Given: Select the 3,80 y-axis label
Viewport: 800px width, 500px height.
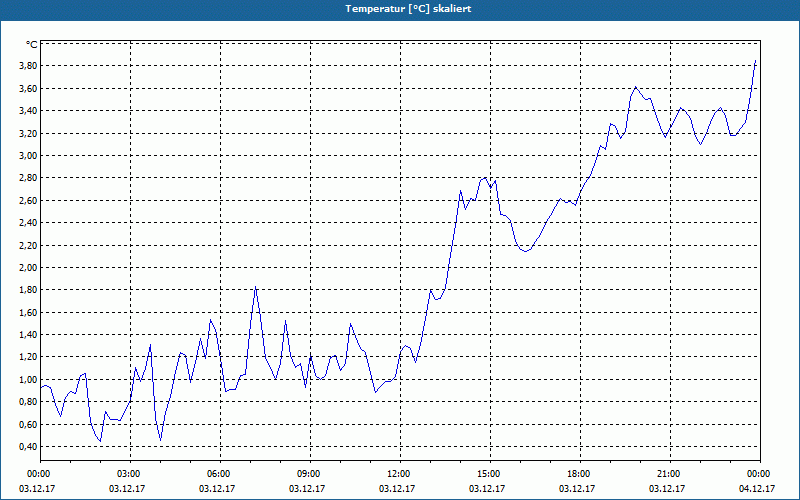Looking at the screenshot, I should point(28,66).
